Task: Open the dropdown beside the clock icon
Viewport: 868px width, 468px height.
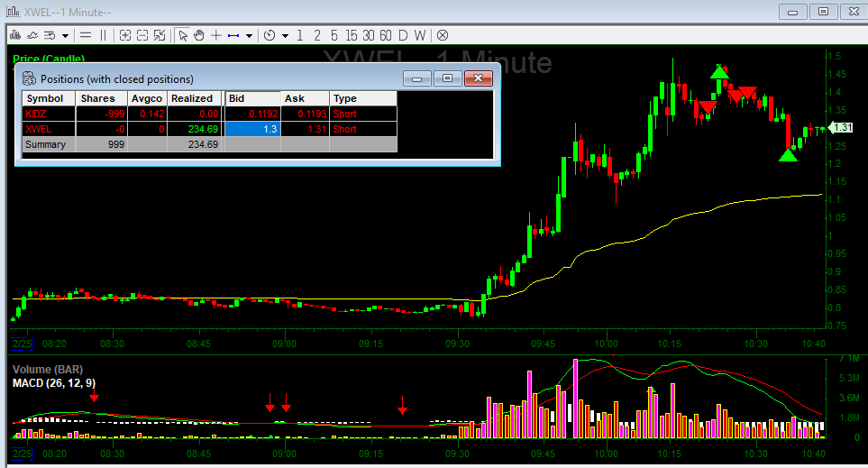Action: click(285, 36)
